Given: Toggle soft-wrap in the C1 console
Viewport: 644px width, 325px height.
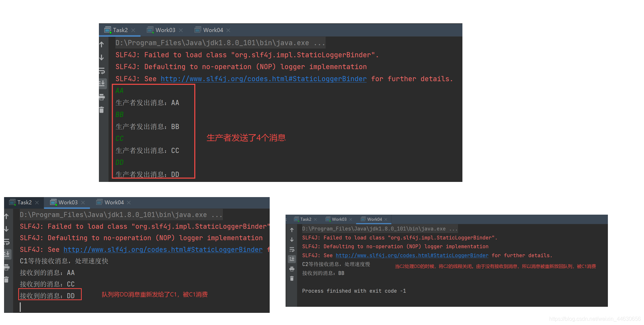Looking at the screenshot, I should click(7, 242).
